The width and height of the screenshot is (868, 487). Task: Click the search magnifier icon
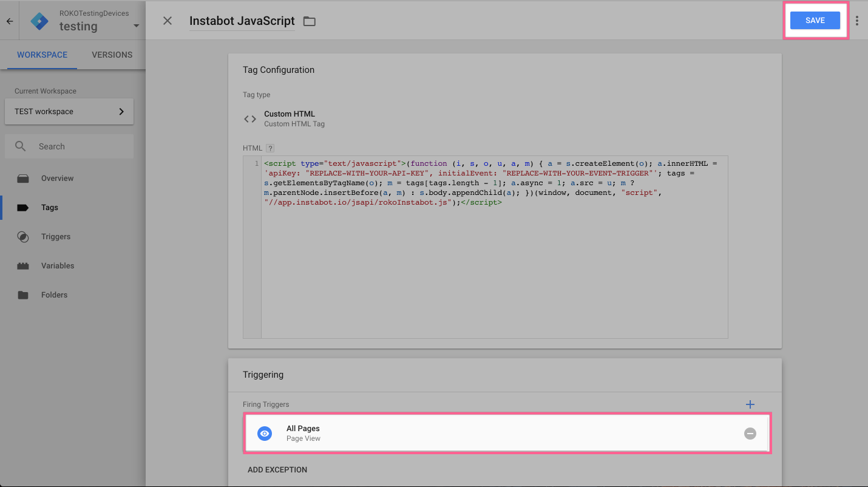[x=21, y=146]
